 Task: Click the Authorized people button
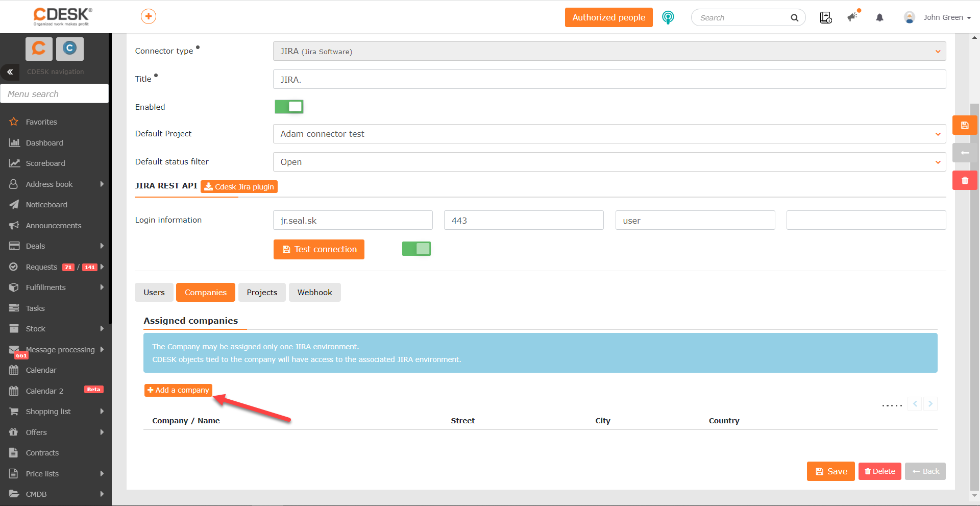coord(609,17)
